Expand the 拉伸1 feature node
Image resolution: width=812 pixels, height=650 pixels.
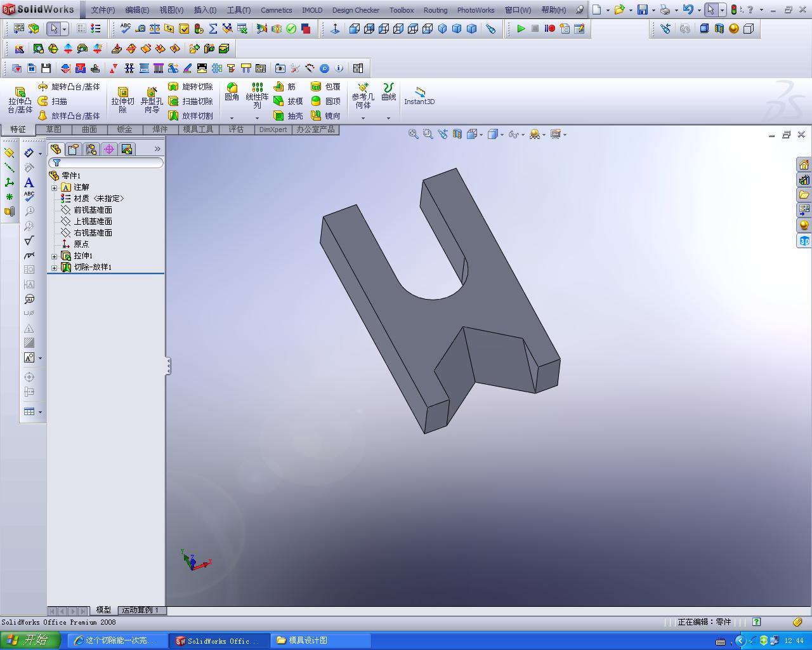55,256
